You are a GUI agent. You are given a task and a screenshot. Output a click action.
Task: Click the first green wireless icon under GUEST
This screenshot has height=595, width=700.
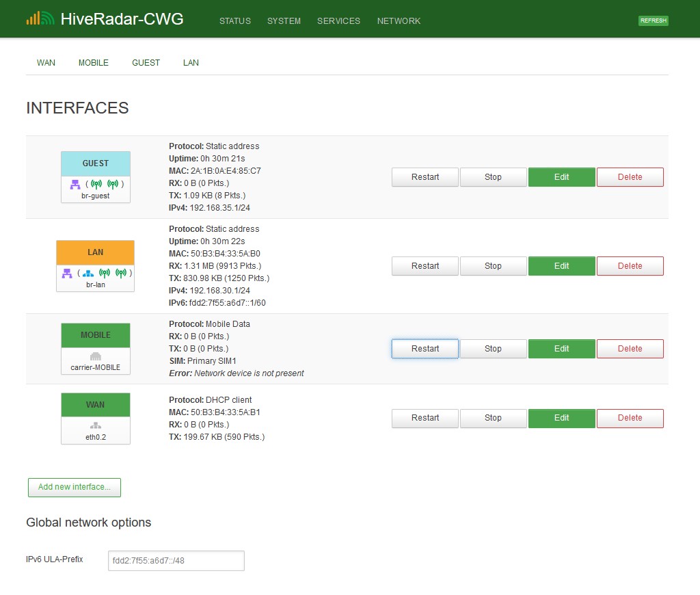coord(96,184)
